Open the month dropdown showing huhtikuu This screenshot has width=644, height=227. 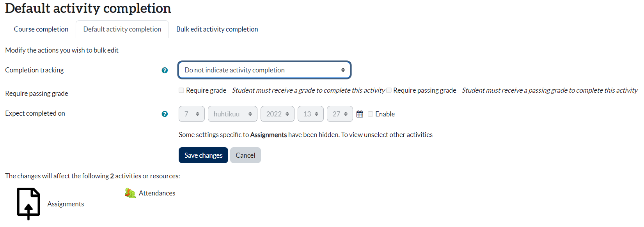(x=232, y=114)
